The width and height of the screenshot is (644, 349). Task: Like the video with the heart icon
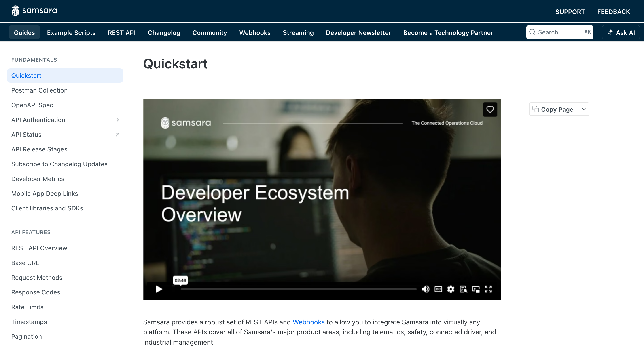(x=490, y=109)
